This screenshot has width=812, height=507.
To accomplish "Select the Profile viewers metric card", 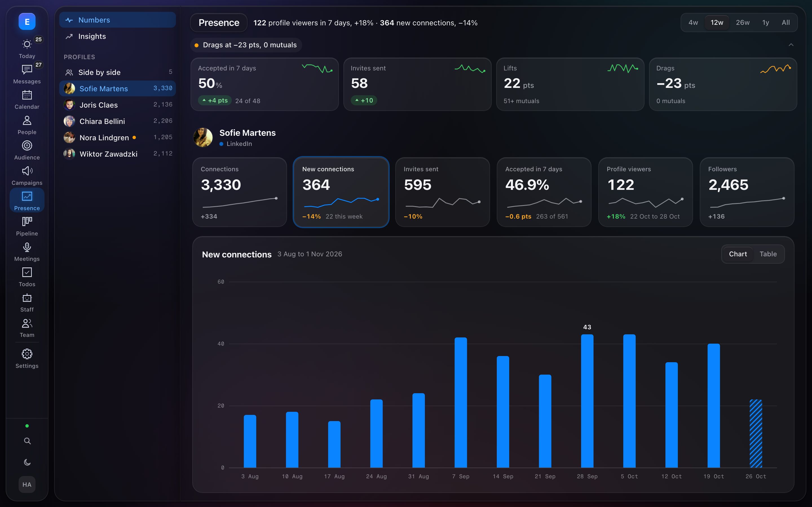I will coord(645,192).
